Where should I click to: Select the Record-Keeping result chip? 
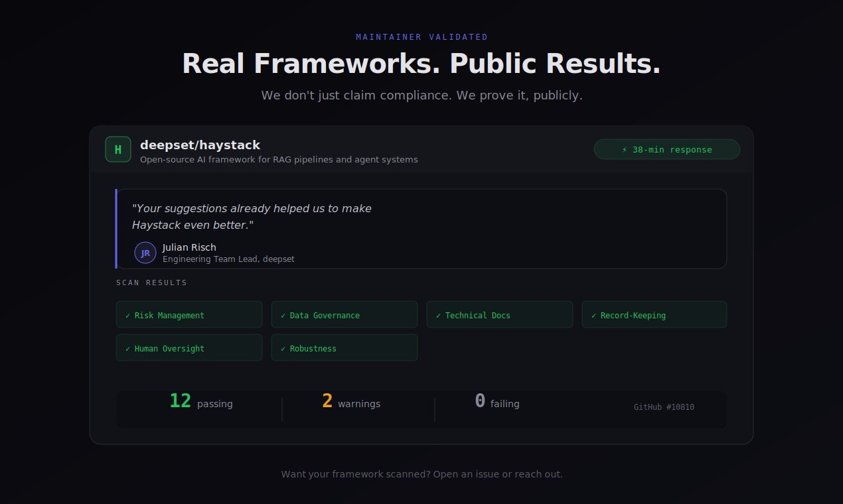(x=654, y=314)
